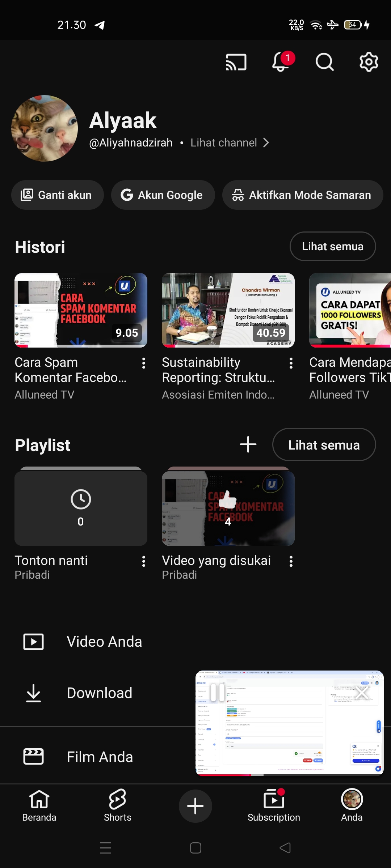Screen dimensions: 391x868
Task: Tap the center create plus button
Action: (195, 806)
